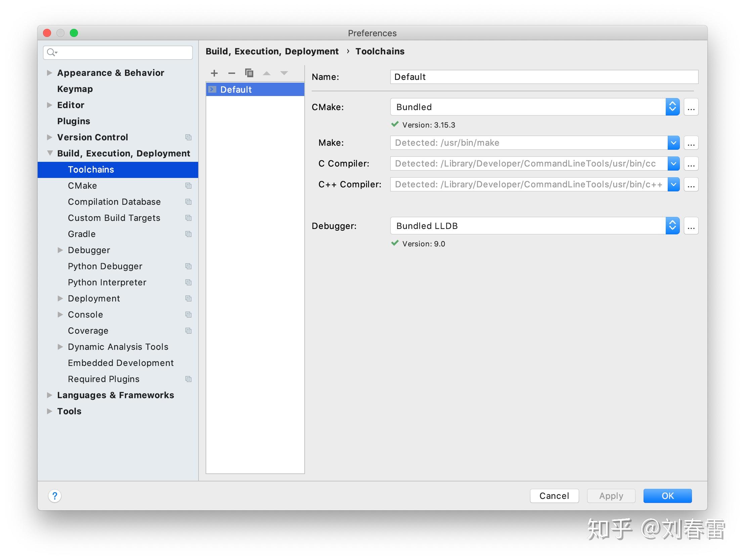Open Embedded Development settings
This screenshot has width=745, height=560.
[x=121, y=363]
